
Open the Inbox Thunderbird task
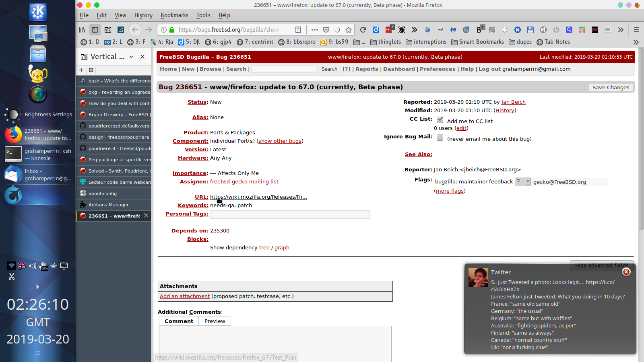38,175
